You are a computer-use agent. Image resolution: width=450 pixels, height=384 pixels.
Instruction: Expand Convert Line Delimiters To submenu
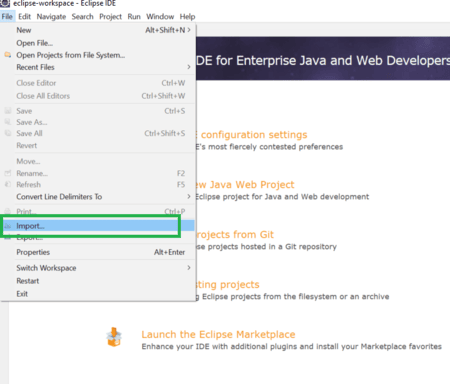coord(98,197)
